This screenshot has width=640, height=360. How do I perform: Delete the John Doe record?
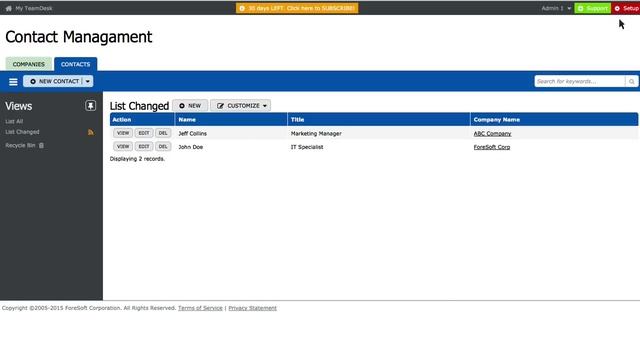click(x=163, y=147)
